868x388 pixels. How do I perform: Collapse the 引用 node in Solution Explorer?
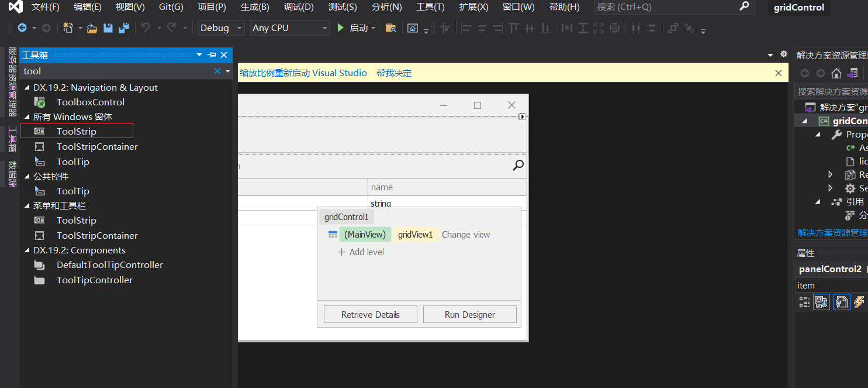(x=818, y=201)
